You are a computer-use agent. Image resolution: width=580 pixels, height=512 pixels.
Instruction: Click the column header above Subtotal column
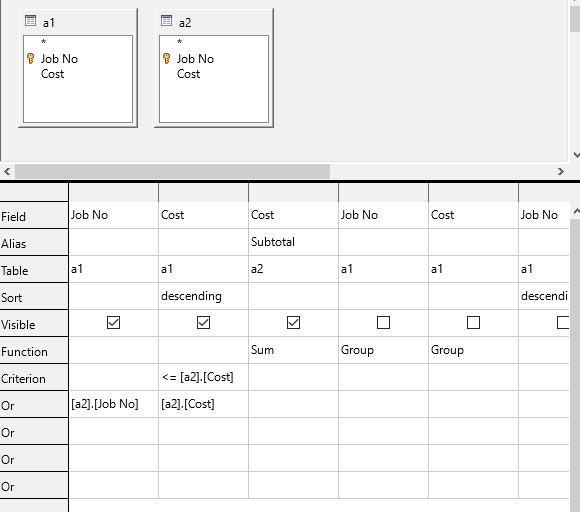[293, 192]
